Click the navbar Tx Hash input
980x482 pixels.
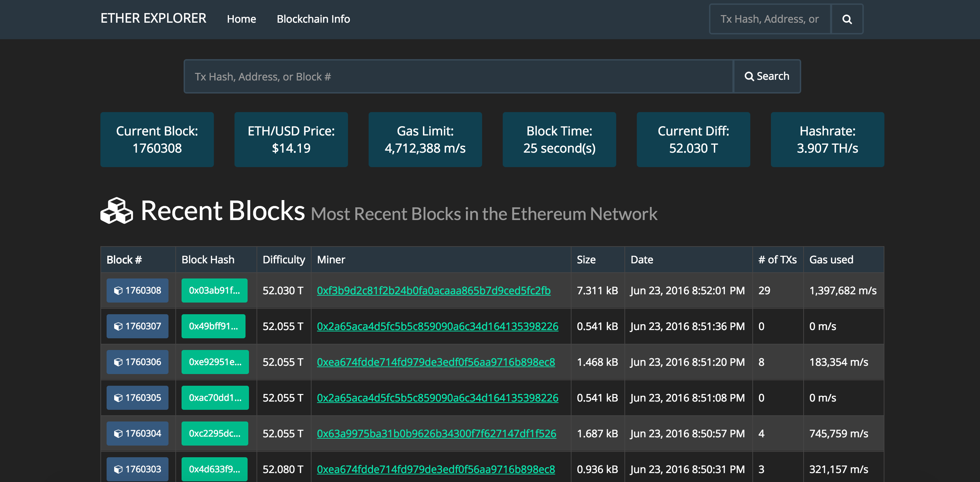pyautogui.click(x=769, y=19)
